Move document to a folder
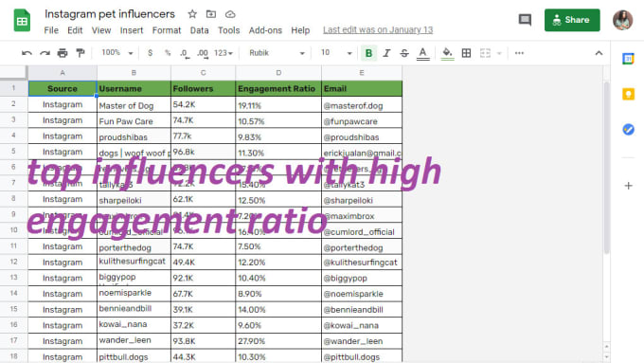 coord(211,14)
